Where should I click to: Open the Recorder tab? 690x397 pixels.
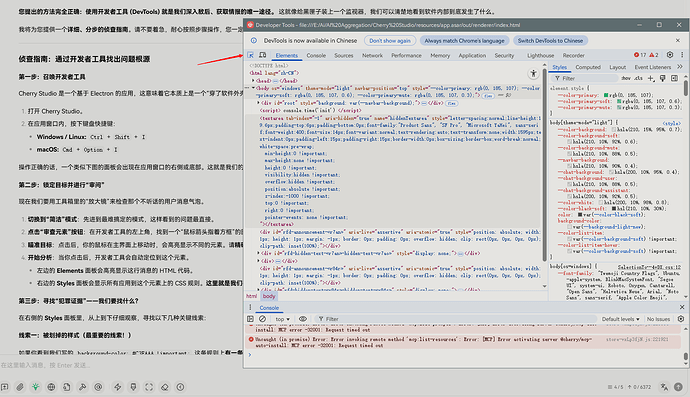click(573, 55)
